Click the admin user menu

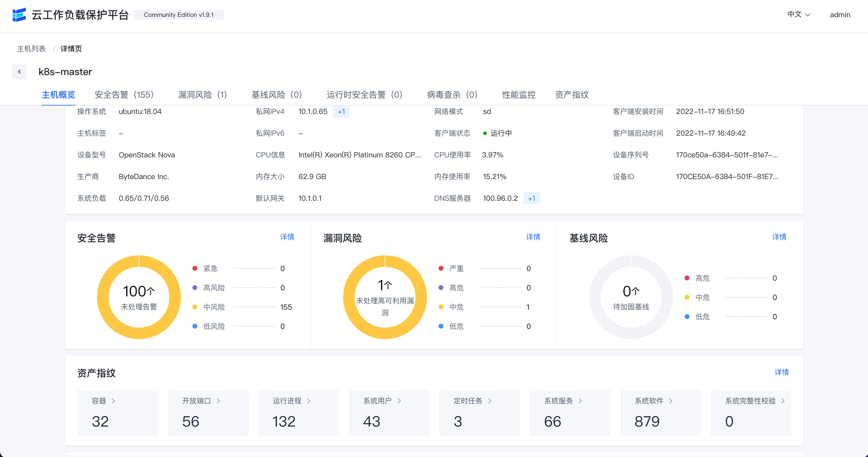point(840,15)
